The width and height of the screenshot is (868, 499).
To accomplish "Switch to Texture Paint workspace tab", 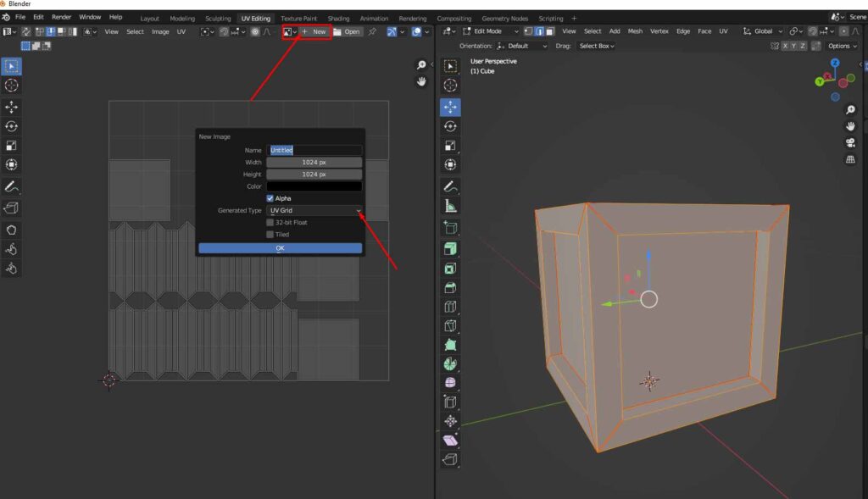I will point(299,19).
